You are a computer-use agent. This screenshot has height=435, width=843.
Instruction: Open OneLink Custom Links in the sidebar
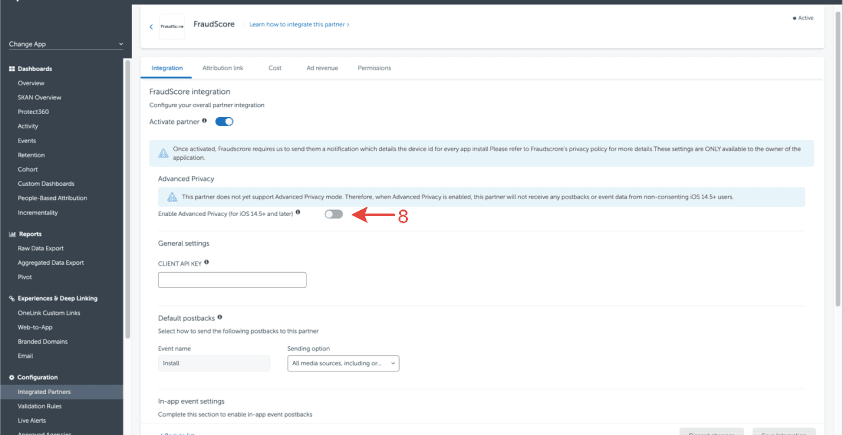pos(49,313)
